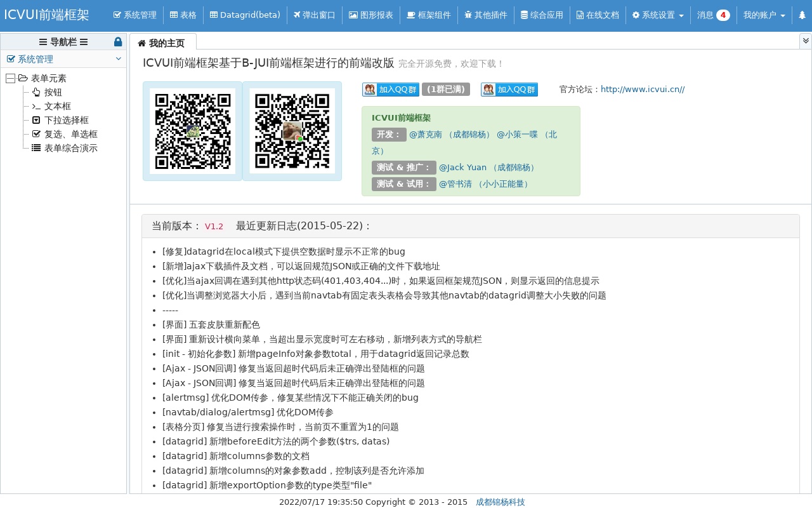812x508 pixels.
Task: Click the picture icon beside 图形报表
Action: [x=353, y=15]
